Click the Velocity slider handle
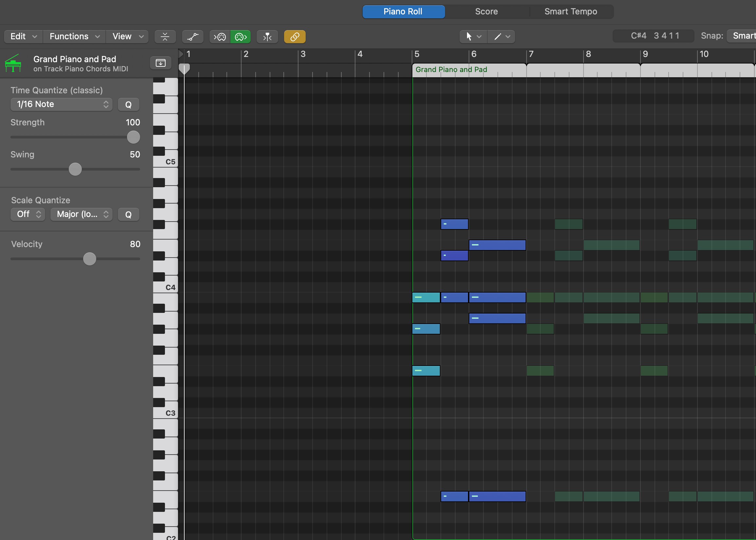The width and height of the screenshot is (756, 540). (x=89, y=259)
